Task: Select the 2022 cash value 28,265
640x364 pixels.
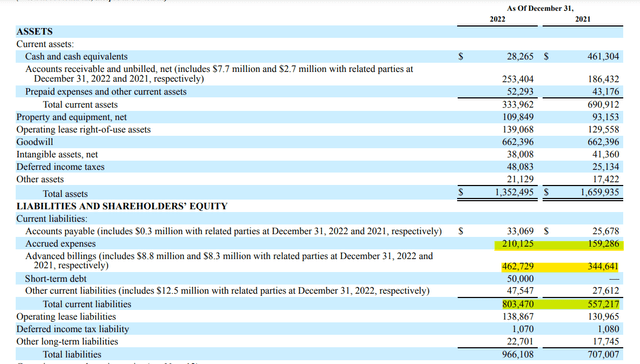Action: tap(520, 56)
